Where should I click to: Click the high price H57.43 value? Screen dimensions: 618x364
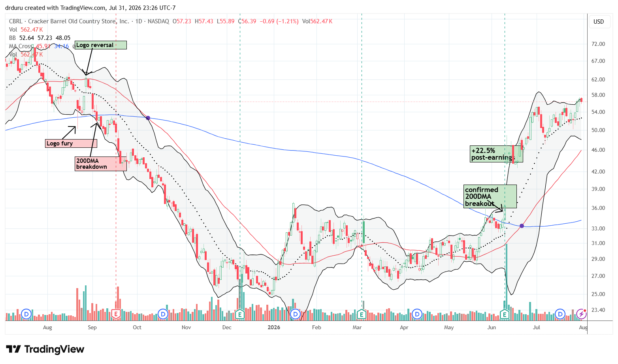(x=204, y=21)
